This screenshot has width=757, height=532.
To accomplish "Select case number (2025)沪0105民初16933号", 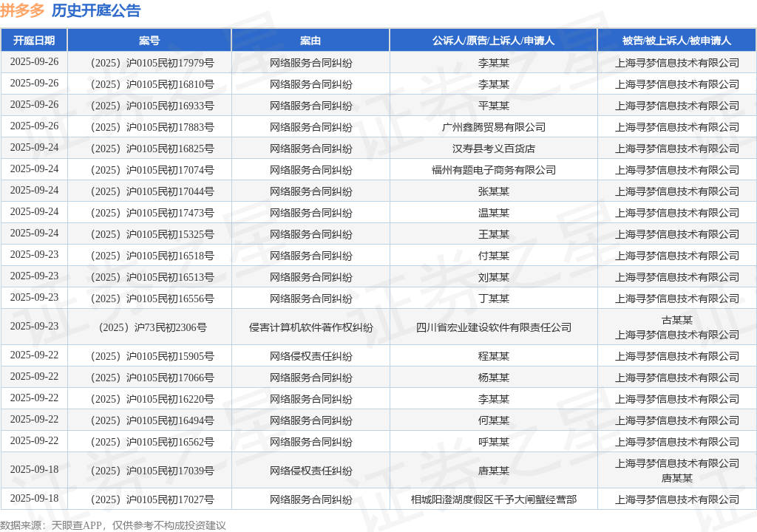I will coord(152,106).
